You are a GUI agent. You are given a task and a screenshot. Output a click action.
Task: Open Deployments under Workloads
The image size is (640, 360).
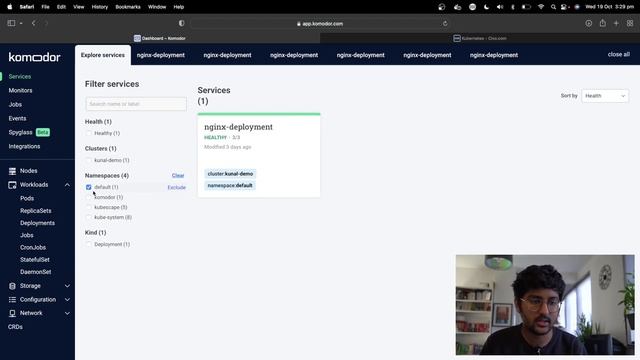37,223
